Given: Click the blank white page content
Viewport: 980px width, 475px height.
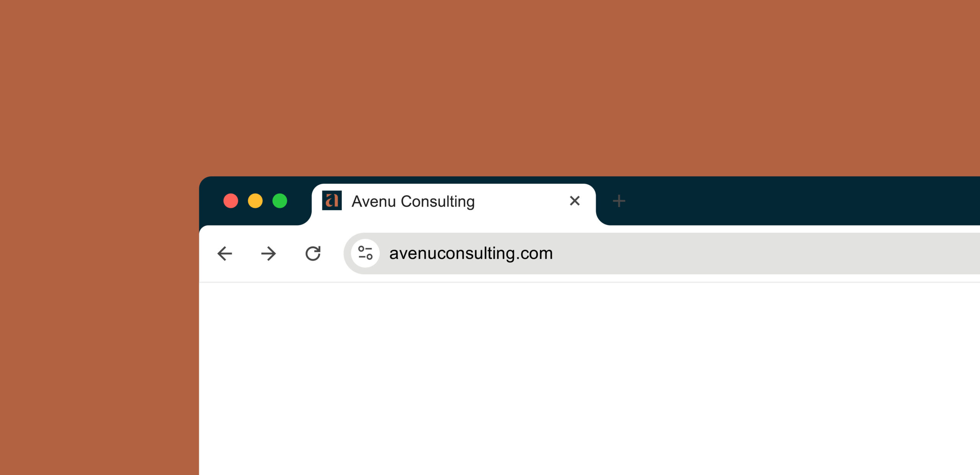Looking at the screenshot, I should click(590, 379).
